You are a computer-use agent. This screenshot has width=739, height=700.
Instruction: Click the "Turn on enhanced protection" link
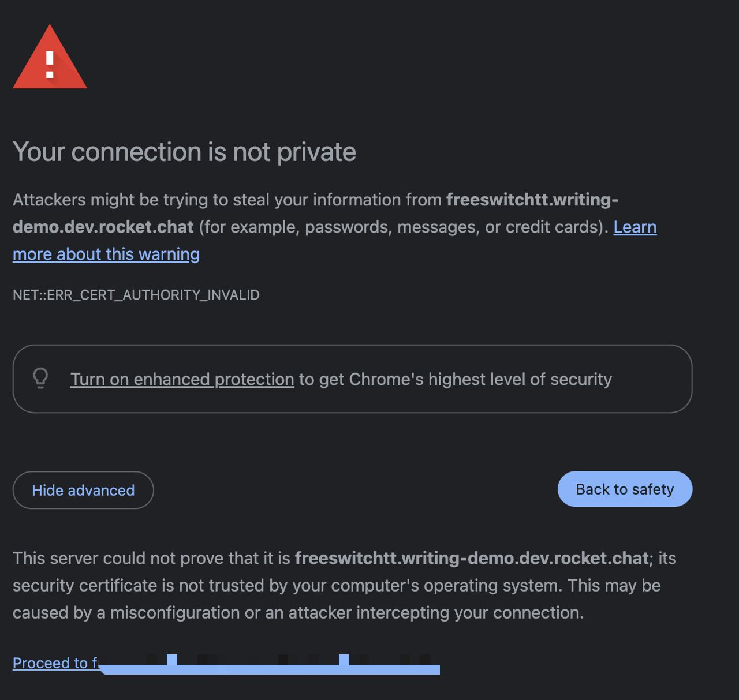pos(182,379)
